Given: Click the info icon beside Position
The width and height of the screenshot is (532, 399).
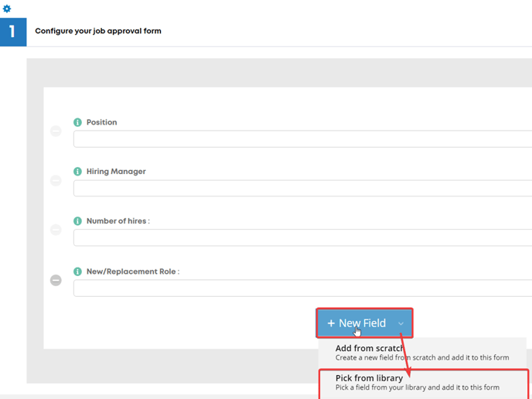Looking at the screenshot, I should (x=77, y=122).
